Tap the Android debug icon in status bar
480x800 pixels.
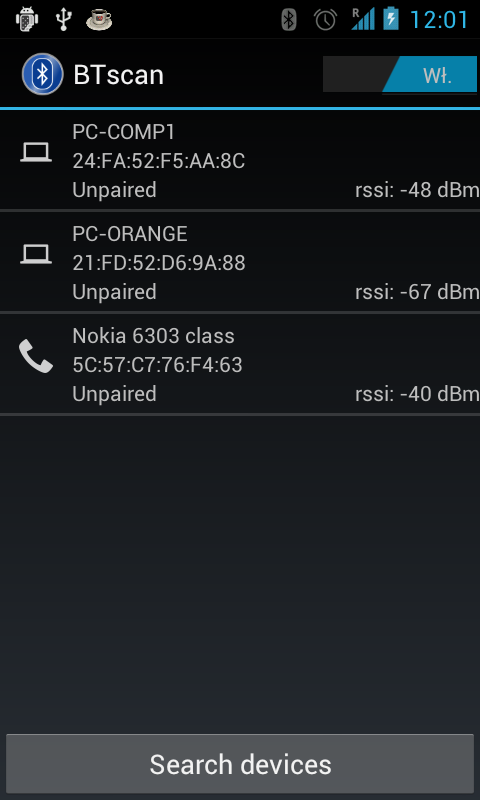[x=27, y=19]
